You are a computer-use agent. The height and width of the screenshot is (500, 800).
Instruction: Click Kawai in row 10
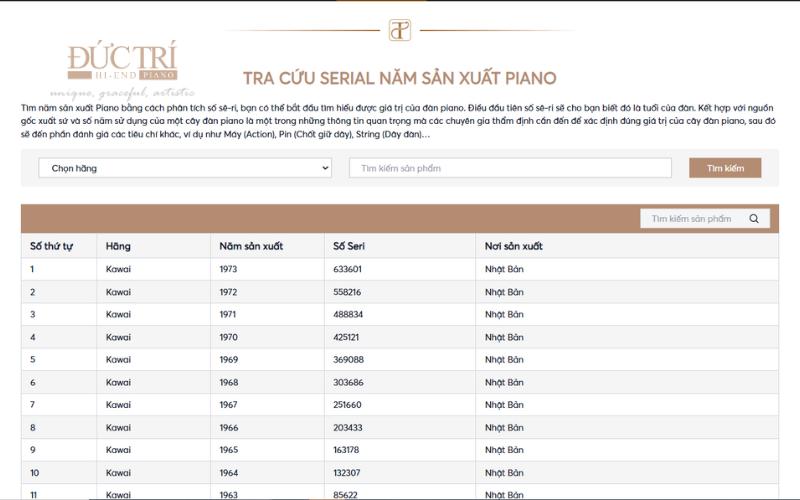click(x=118, y=473)
